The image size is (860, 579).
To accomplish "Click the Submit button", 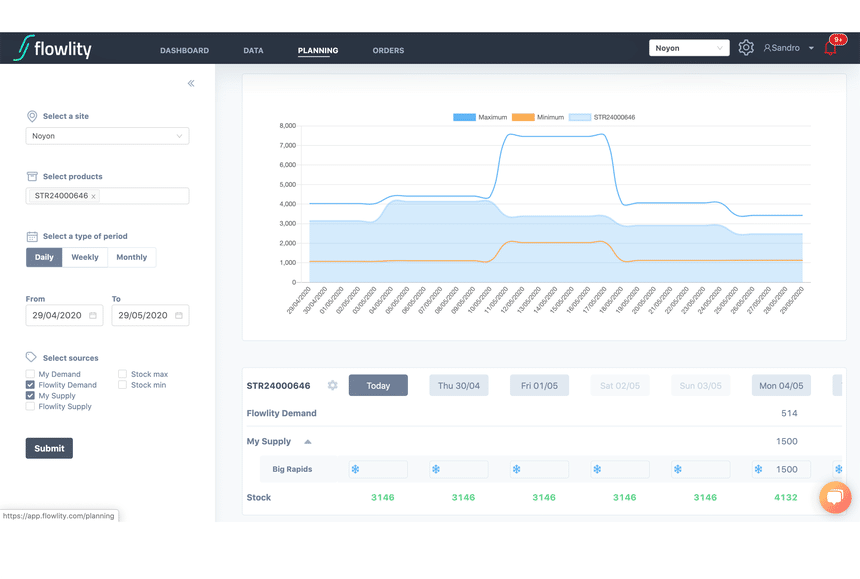I will 49,449.
